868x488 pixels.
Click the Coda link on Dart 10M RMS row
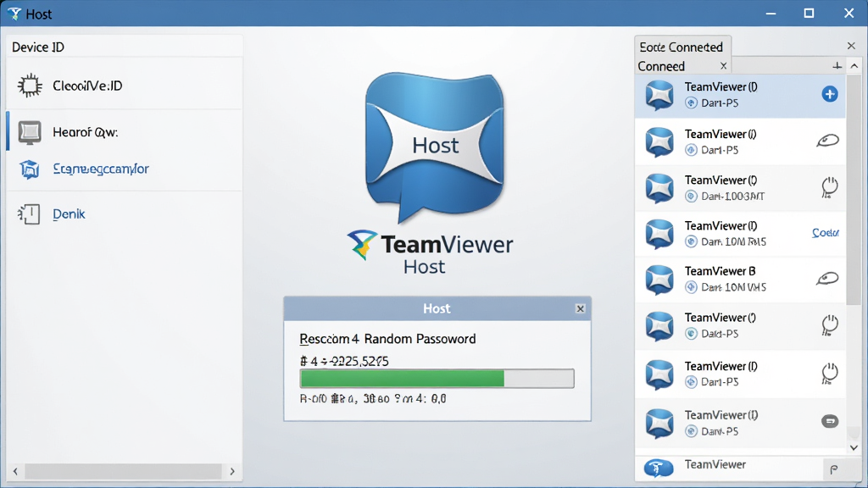[x=826, y=233]
